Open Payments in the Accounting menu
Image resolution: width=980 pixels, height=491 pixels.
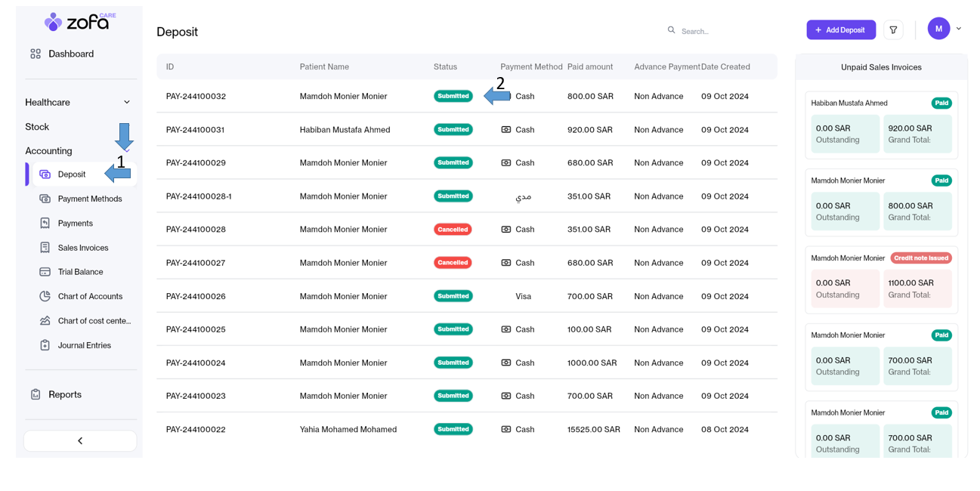[x=75, y=224]
